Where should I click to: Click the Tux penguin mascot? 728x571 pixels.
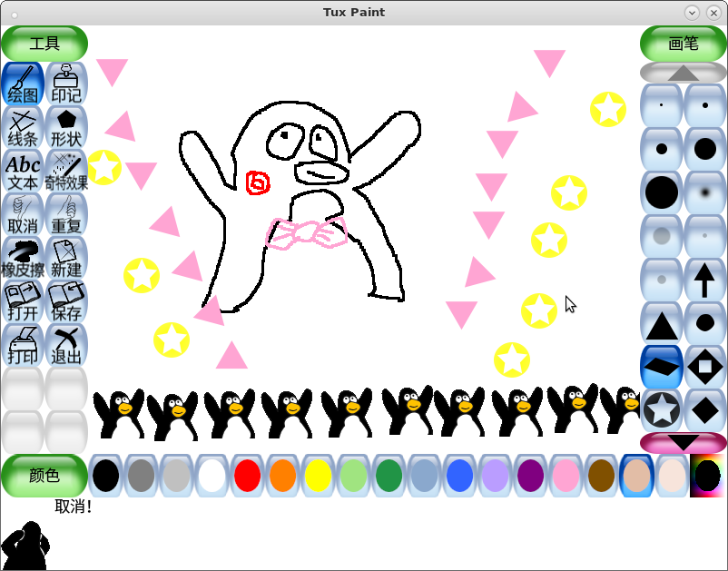pos(25,546)
